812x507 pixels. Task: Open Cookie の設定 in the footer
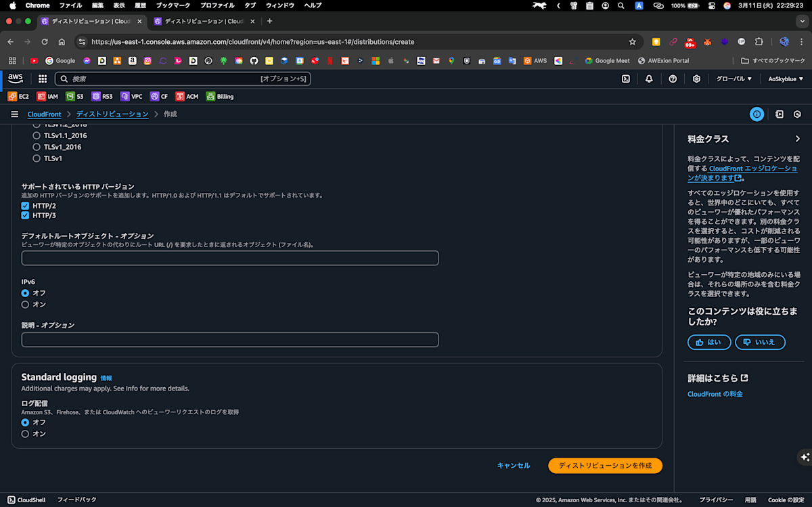coord(786,500)
